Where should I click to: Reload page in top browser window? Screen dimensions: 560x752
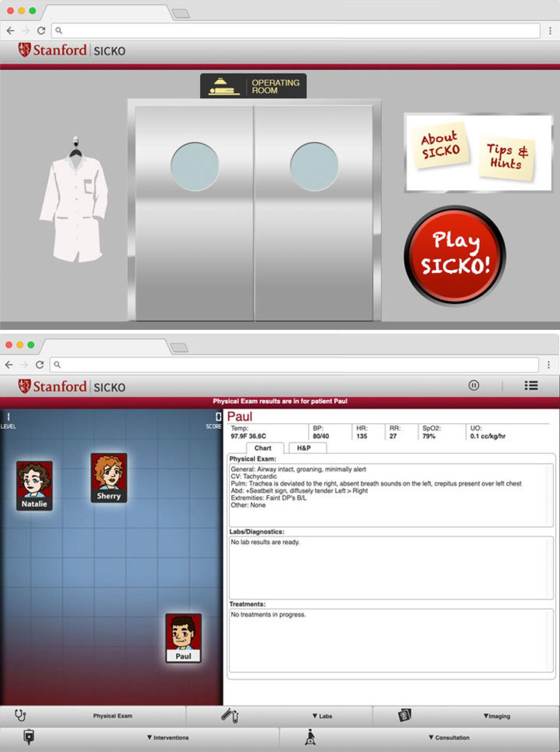point(41,31)
